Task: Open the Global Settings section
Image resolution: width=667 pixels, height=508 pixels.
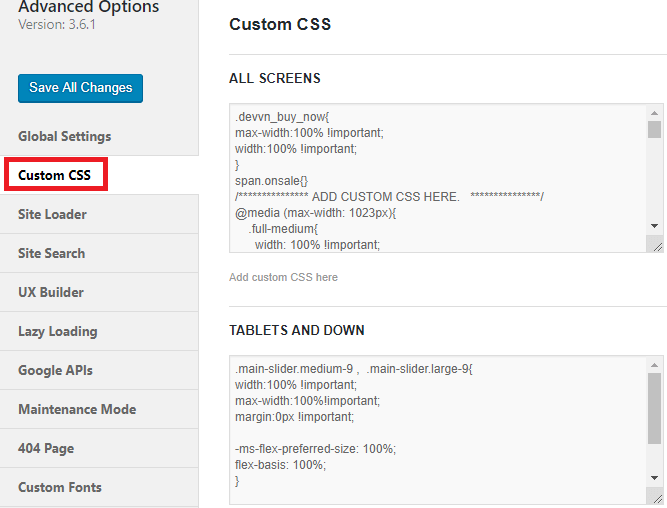Action: pos(99,136)
